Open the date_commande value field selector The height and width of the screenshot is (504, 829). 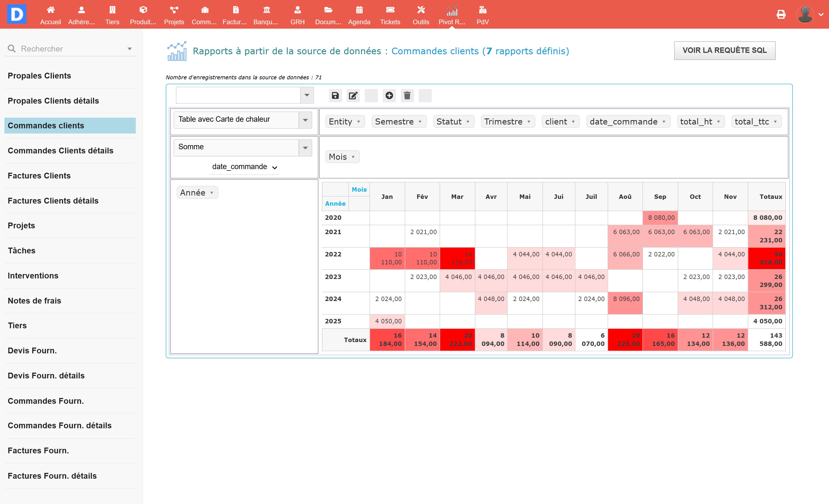pyautogui.click(x=244, y=167)
